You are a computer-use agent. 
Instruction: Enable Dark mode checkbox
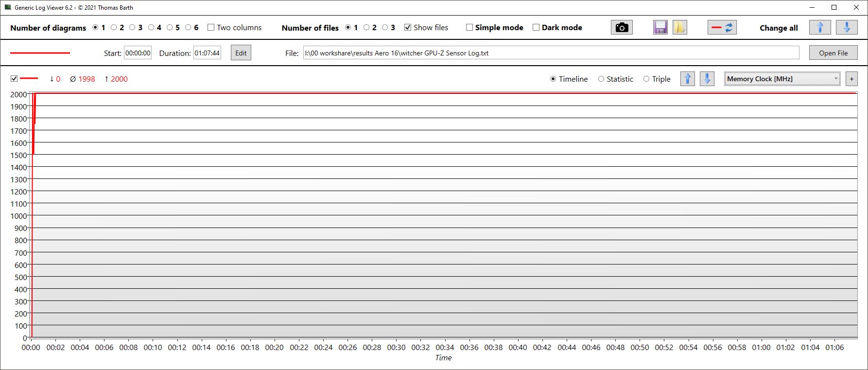pos(536,28)
